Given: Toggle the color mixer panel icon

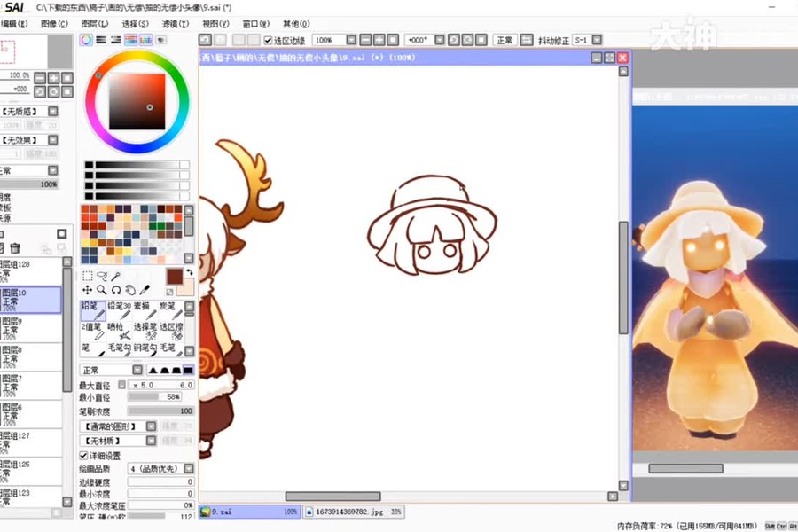Looking at the screenshot, I should coord(131,40).
